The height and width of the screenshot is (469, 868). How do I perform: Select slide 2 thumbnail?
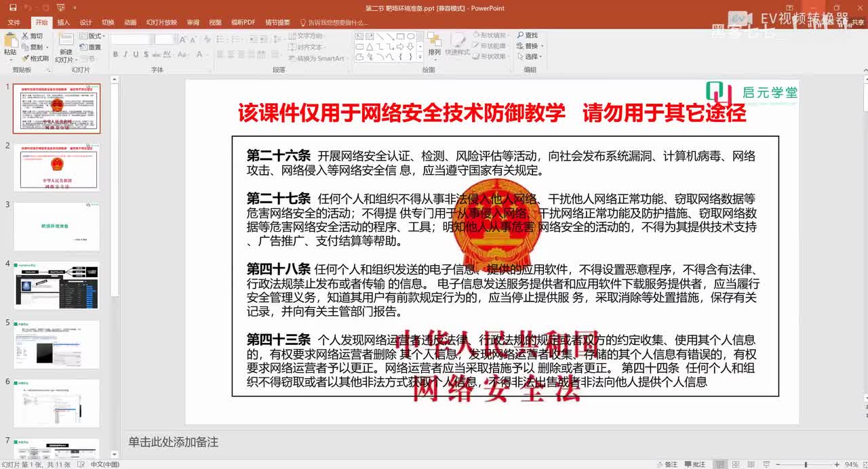click(57, 167)
